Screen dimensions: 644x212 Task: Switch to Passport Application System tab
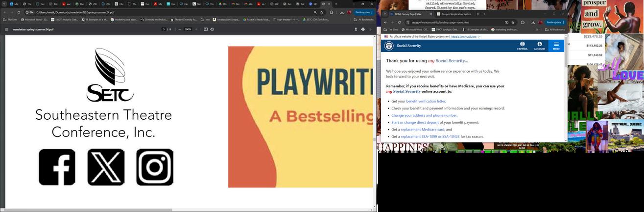(456, 14)
